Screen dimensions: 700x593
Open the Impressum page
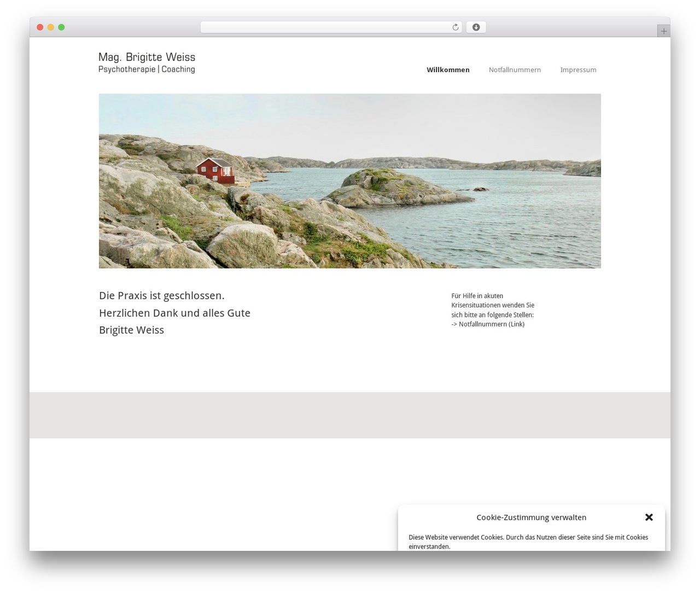tap(578, 69)
